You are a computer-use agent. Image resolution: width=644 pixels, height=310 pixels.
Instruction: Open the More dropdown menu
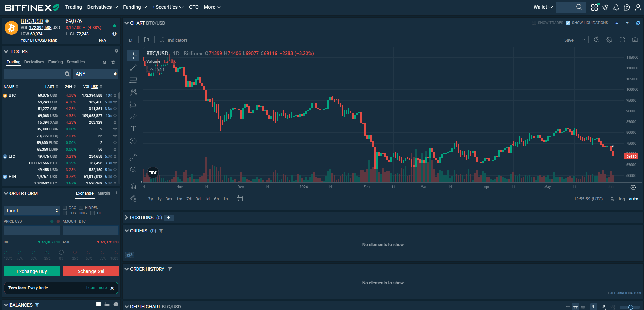tap(212, 7)
